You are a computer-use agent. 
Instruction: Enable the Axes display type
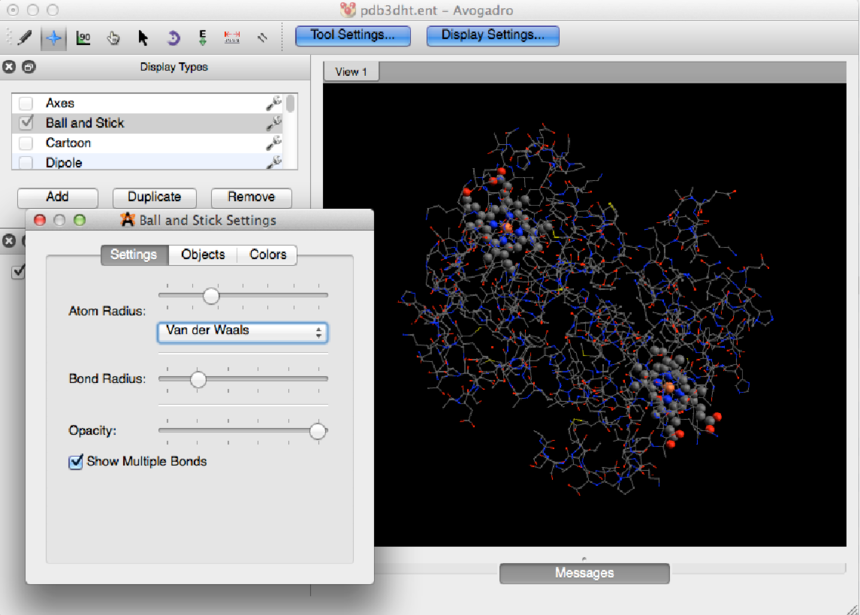tap(26, 103)
